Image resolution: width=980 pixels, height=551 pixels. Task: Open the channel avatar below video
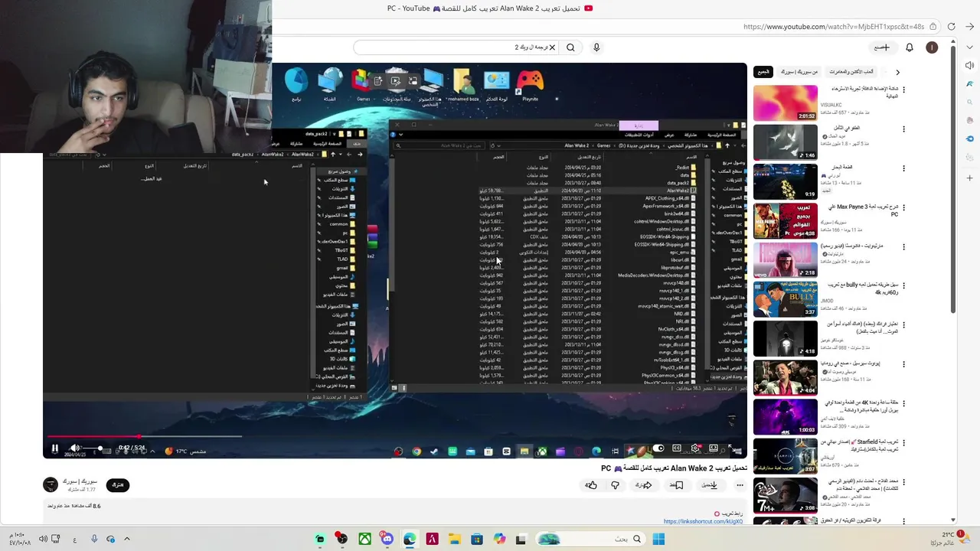coord(51,484)
